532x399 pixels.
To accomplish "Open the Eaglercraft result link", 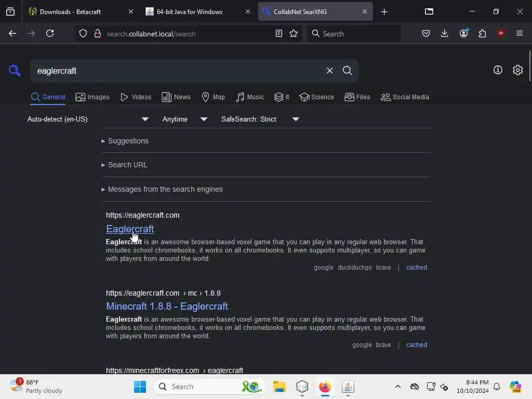I will (x=130, y=229).
